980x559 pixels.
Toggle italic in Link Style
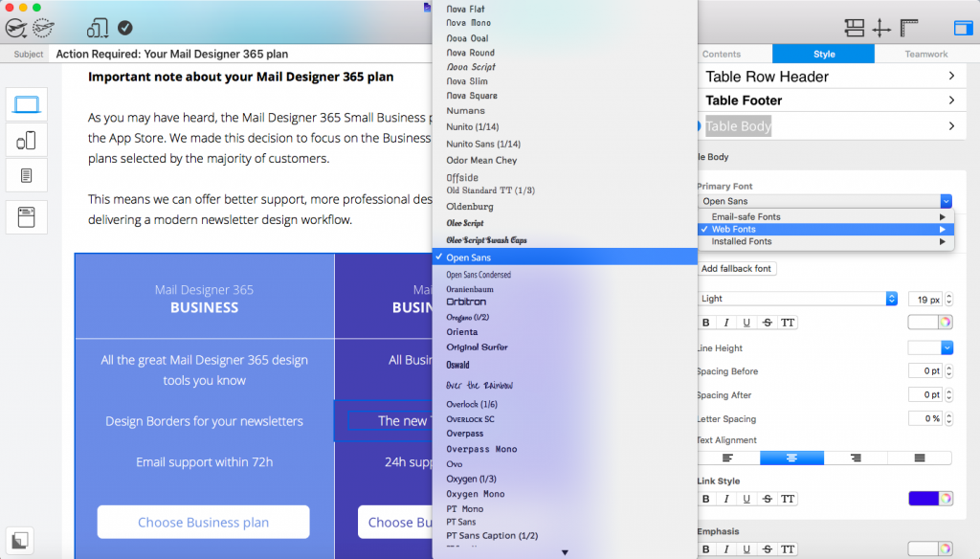point(726,499)
